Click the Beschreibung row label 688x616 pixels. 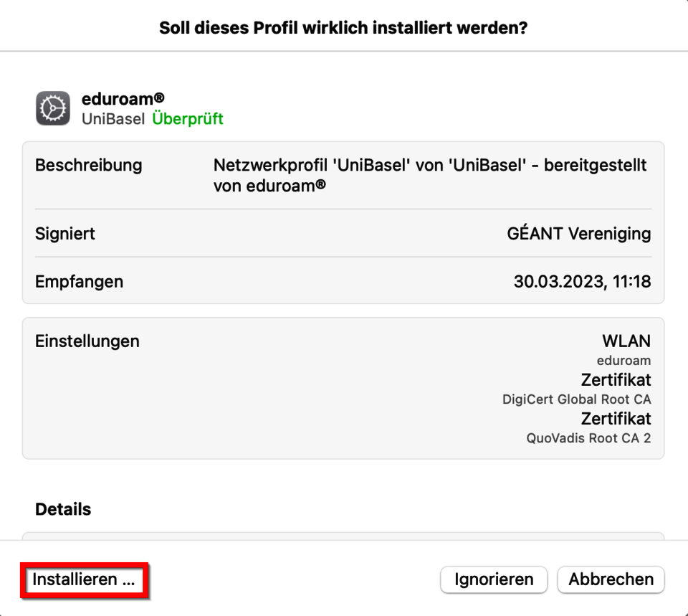[88, 165]
